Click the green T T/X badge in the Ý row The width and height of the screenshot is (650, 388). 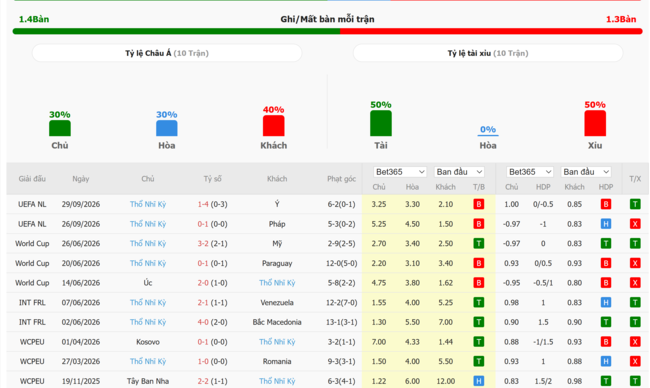(x=635, y=204)
